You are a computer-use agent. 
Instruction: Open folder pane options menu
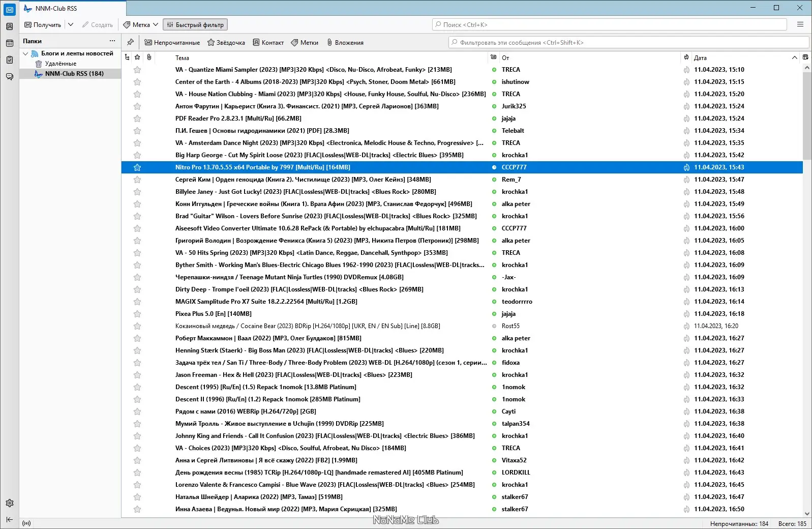pos(112,41)
